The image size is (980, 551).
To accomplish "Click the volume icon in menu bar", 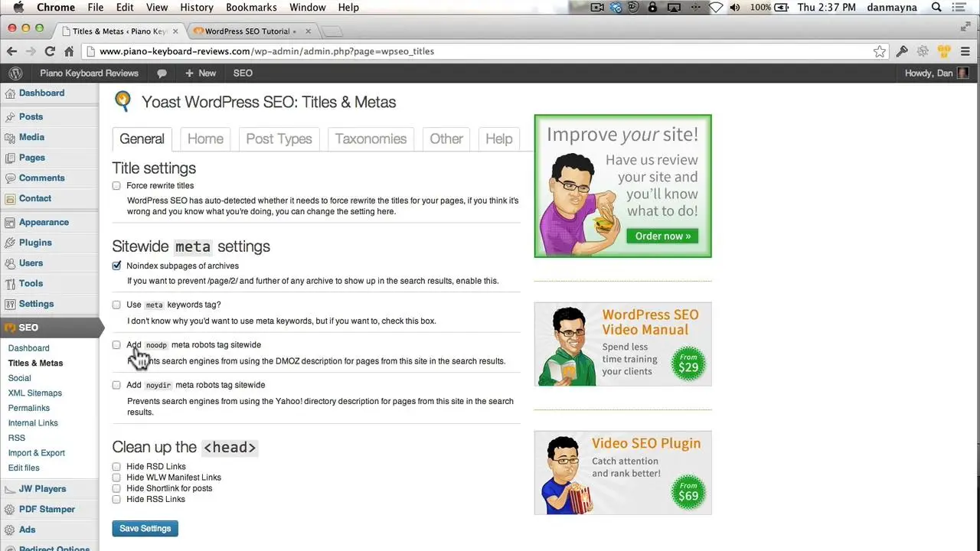I will (x=735, y=7).
